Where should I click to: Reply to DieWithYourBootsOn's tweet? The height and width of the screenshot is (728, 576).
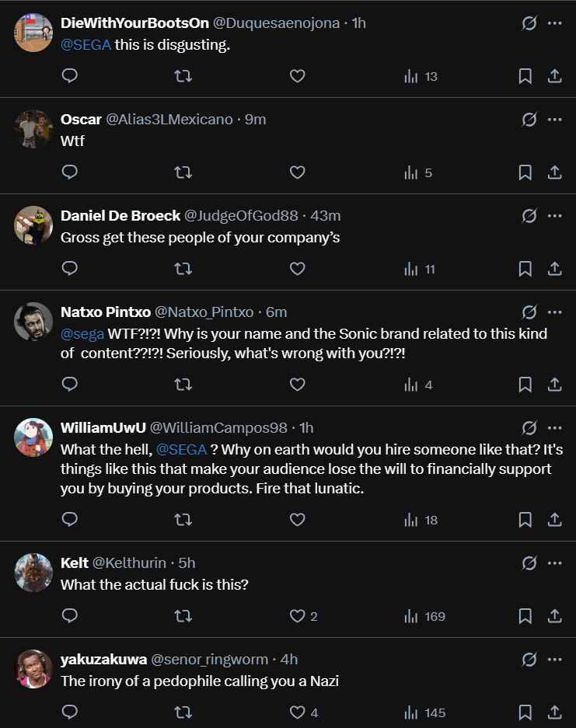click(x=70, y=76)
